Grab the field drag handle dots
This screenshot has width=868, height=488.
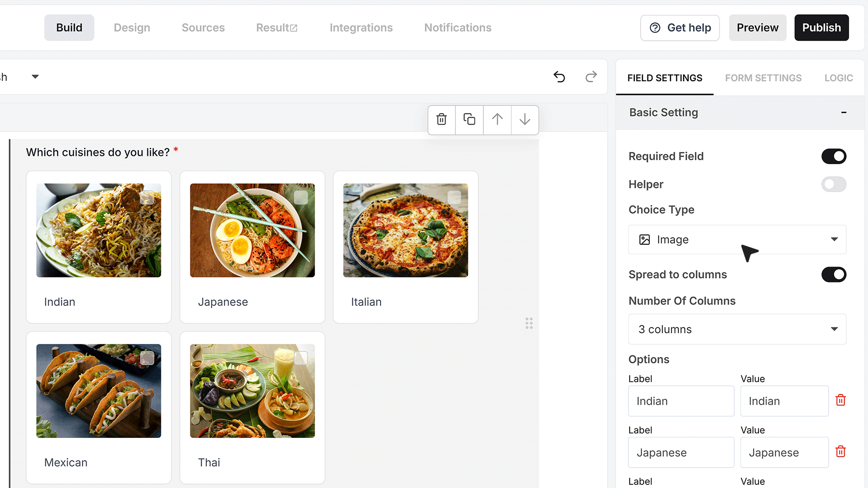coord(529,323)
